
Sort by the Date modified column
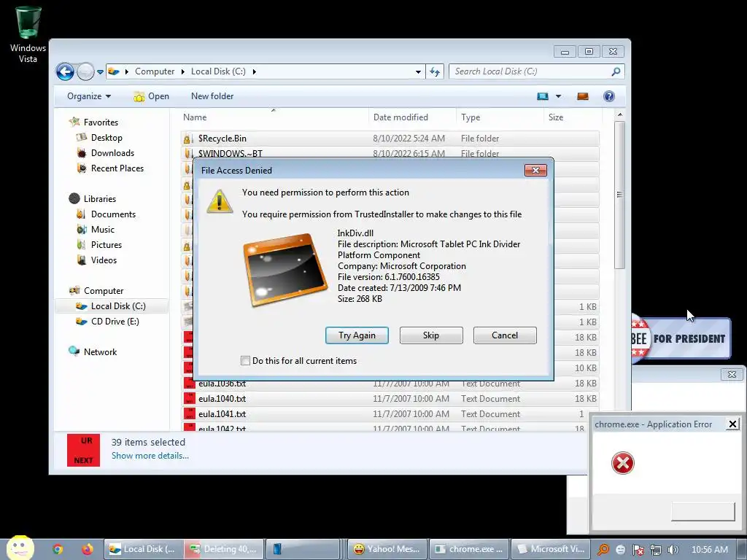tap(412, 117)
